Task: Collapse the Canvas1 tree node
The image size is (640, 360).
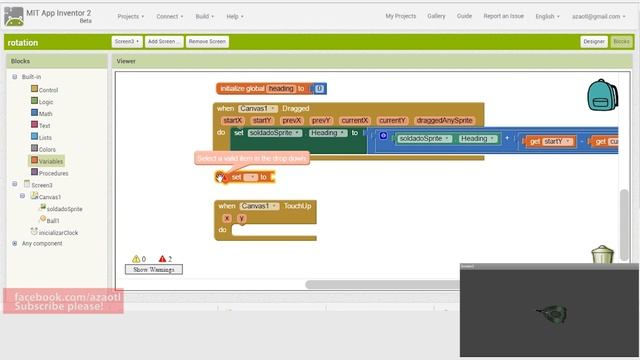Action: pos(22,196)
